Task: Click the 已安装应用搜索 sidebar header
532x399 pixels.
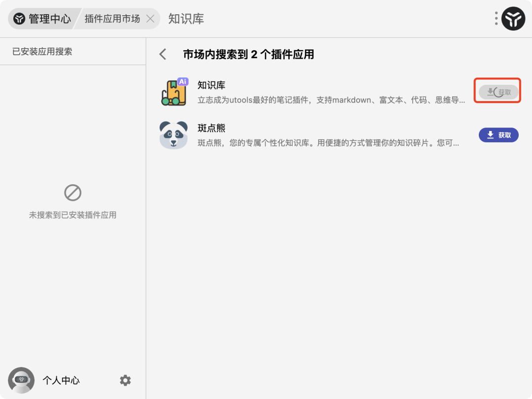Action: click(42, 52)
